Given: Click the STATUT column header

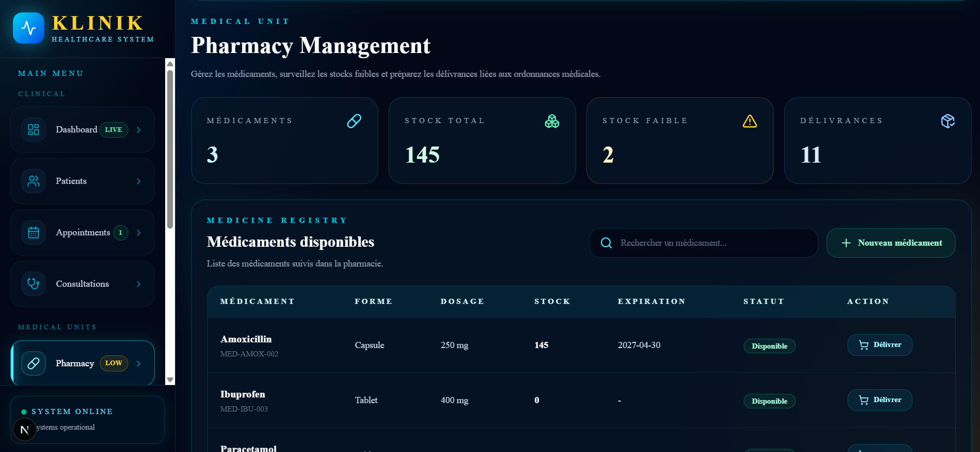Looking at the screenshot, I should click(x=763, y=301).
